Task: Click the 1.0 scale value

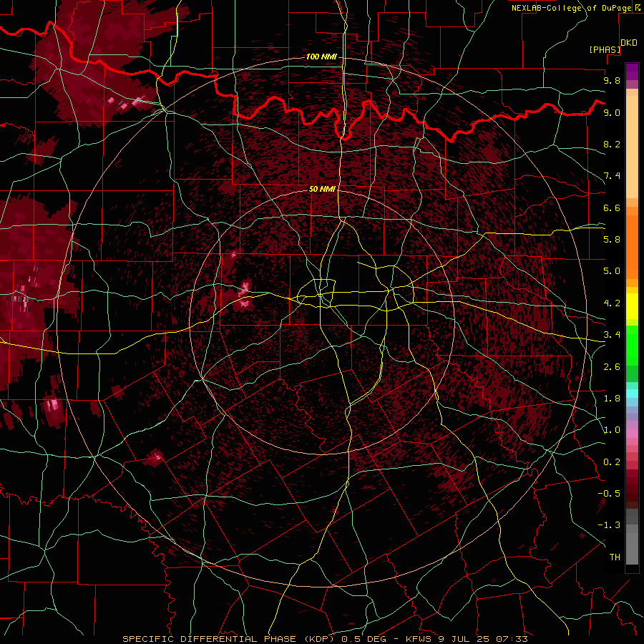Action: pos(612,430)
